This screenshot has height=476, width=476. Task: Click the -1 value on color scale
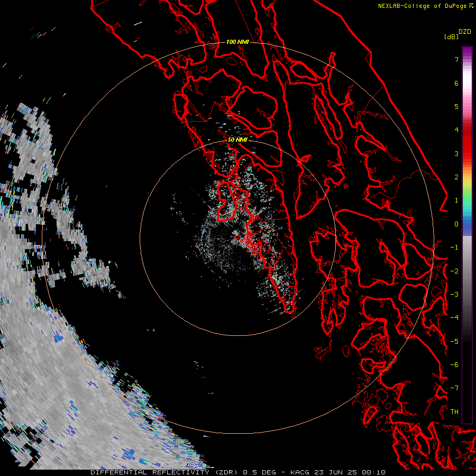(454, 248)
